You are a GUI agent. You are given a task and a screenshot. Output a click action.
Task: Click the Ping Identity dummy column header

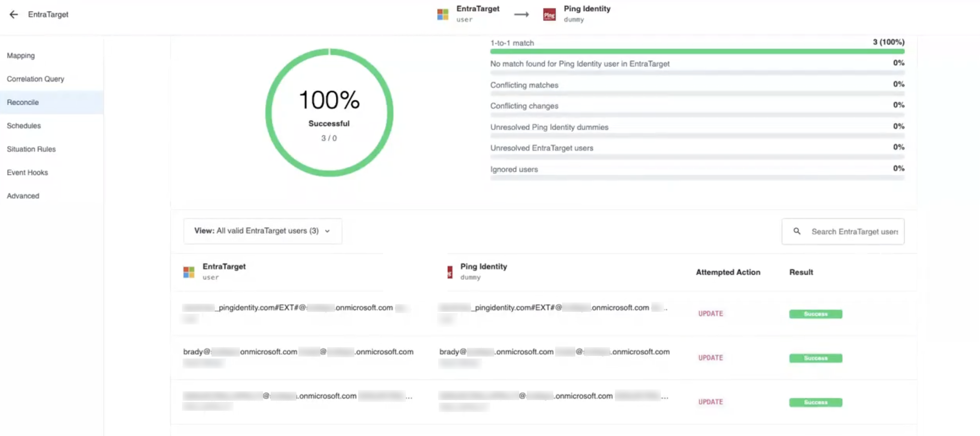click(x=483, y=271)
